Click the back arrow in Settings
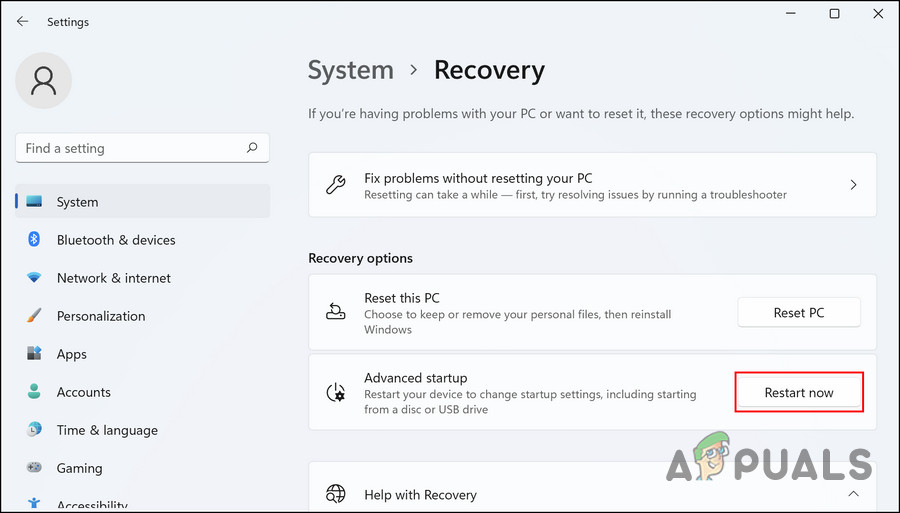The image size is (900, 513). point(22,21)
